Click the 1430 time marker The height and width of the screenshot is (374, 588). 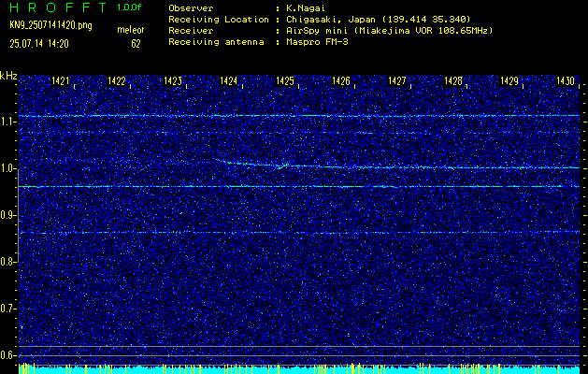click(x=566, y=81)
